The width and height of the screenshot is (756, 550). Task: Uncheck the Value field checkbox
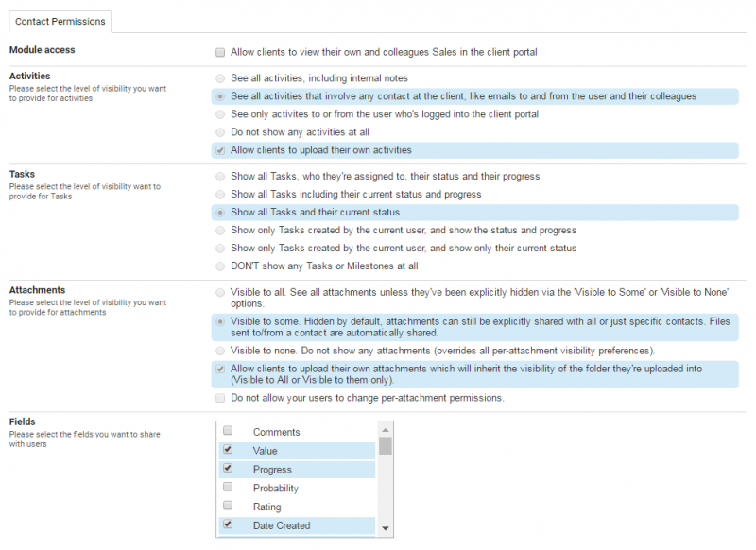click(228, 451)
